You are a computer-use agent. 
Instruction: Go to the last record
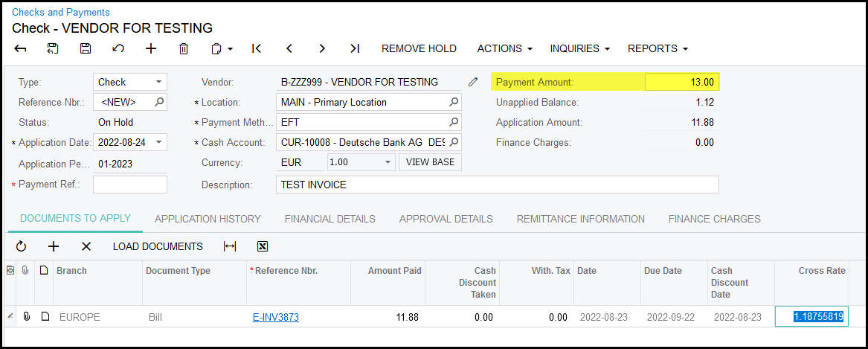pyautogui.click(x=355, y=48)
